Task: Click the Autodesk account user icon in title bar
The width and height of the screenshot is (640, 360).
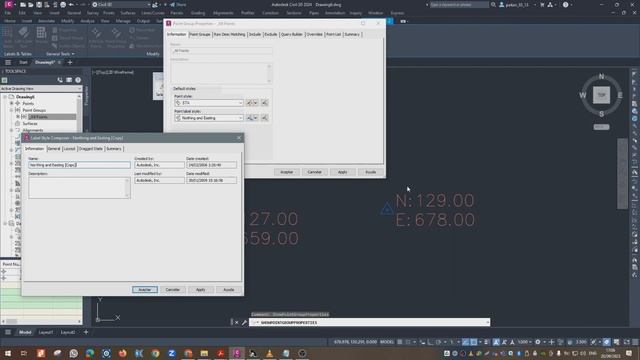Action: tap(502, 5)
